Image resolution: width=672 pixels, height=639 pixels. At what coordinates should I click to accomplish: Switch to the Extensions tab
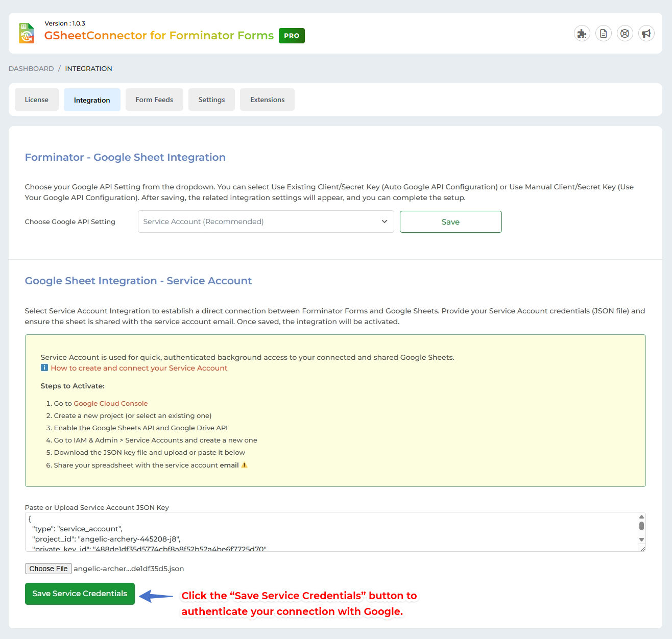tap(267, 100)
